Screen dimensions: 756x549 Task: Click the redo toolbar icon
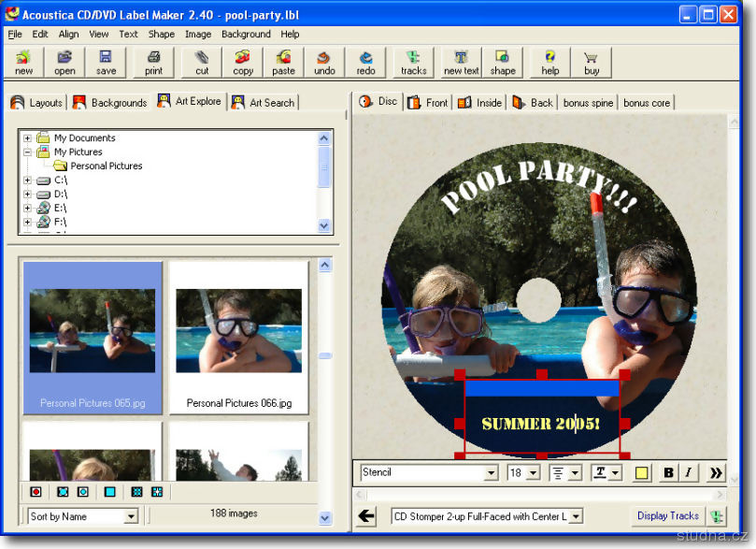point(365,63)
